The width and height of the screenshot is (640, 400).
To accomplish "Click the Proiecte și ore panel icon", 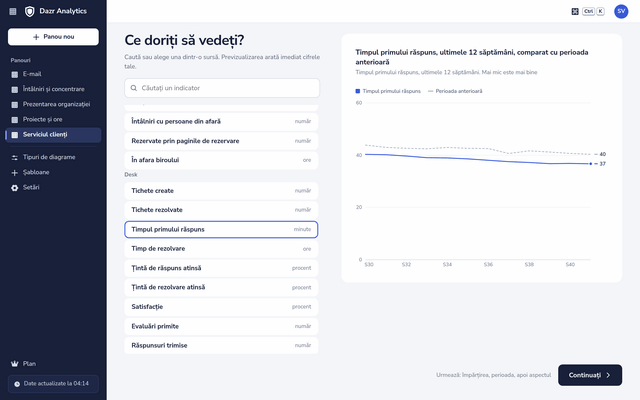I will (15, 120).
